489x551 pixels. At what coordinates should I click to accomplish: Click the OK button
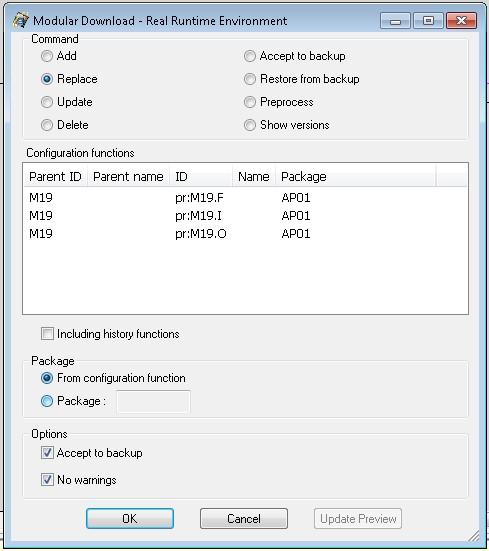pyautogui.click(x=130, y=519)
